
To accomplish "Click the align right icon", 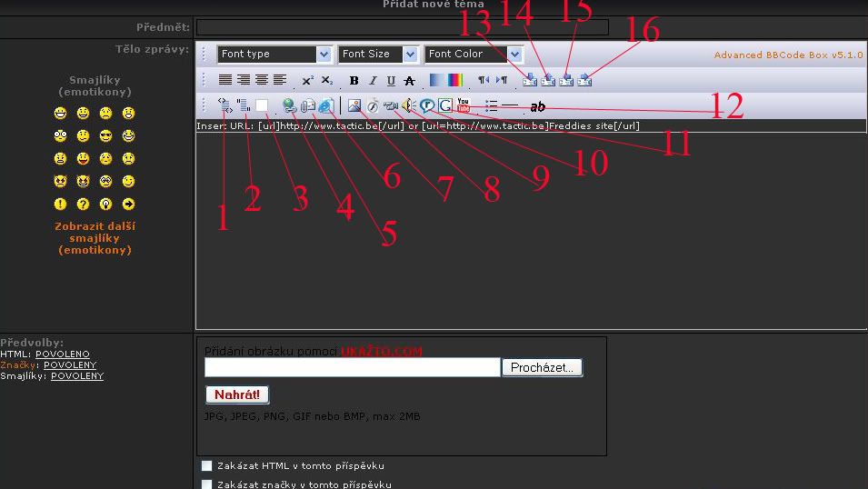I will (244, 80).
